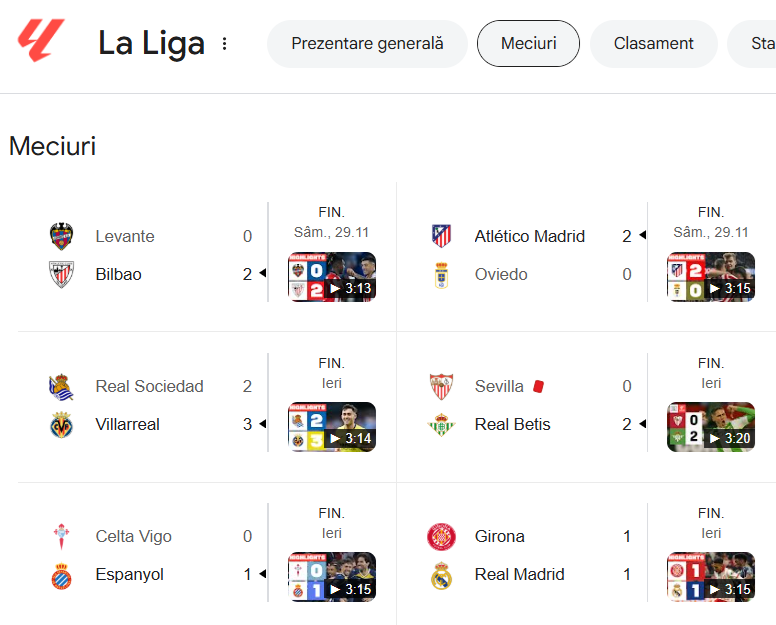Screen dimensions: 776x625
Task: Play the Levante vs Bilbao highlights video
Action: coord(332,277)
